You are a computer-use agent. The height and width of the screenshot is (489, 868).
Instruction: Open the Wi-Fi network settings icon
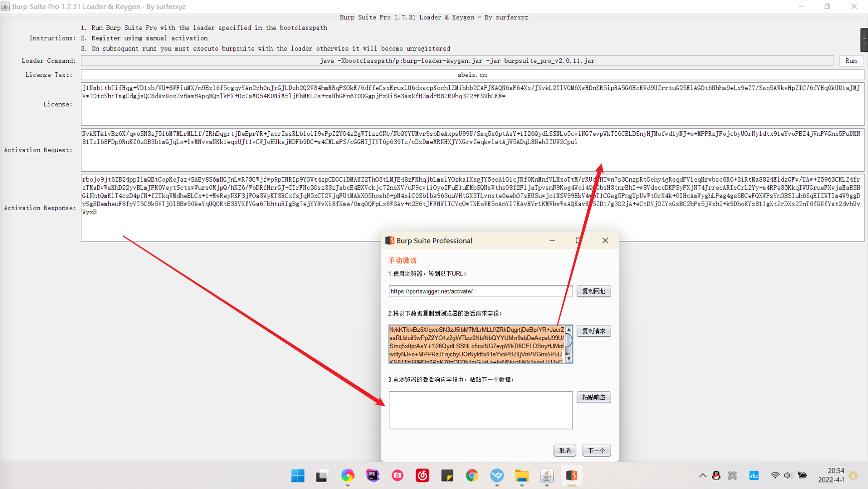[x=775, y=476]
